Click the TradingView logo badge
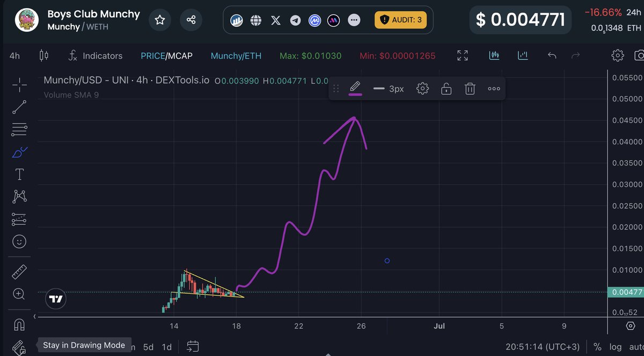644x356 pixels. pyautogui.click(x=56, y=299)
